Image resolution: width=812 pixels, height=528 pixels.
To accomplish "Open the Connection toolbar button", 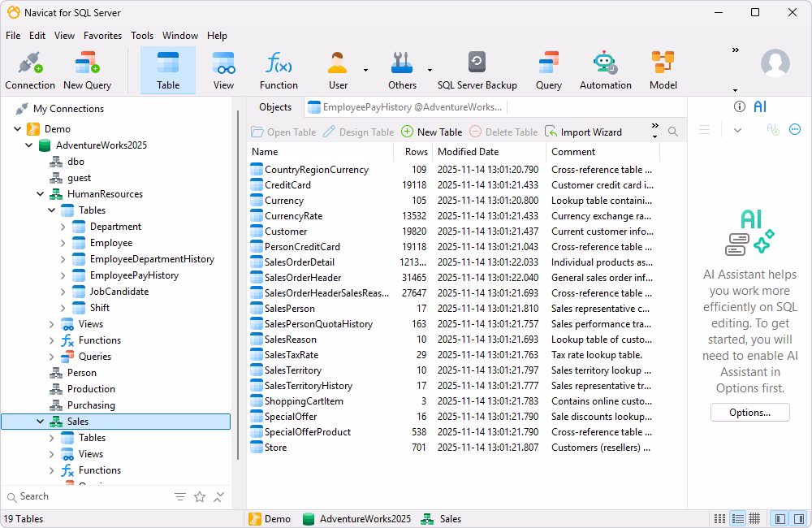I will (30, 71).
